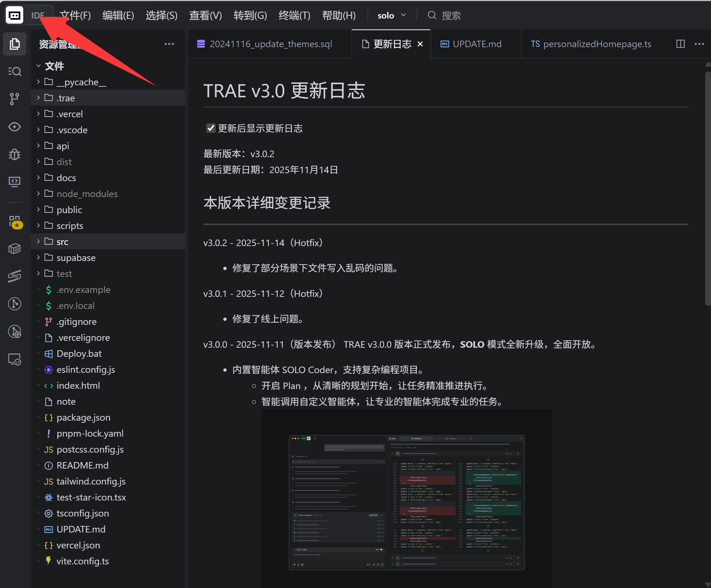Click the 搜索 search field in title bar
The height and width of the screenshot is (588, 711).
click(x=450, y=15)
